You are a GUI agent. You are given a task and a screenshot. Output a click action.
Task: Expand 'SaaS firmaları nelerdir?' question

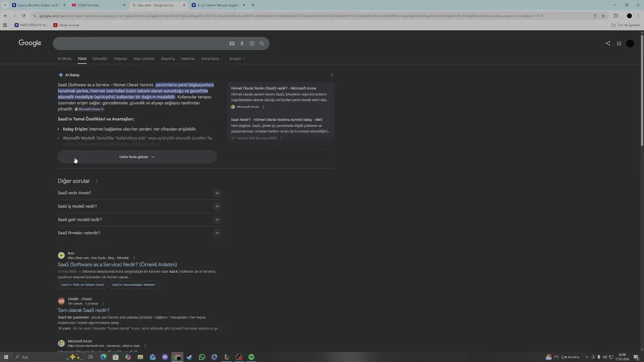[139, 233]
